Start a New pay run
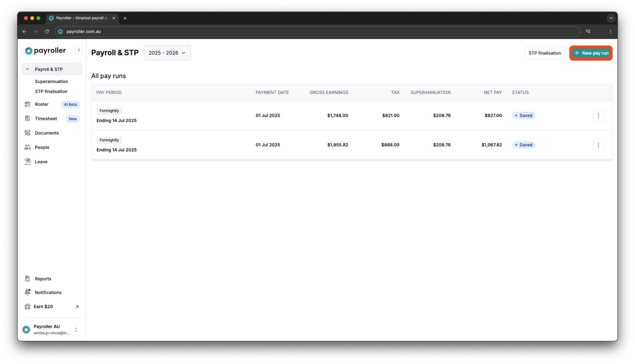The width and height of the screenshot is (635, 364). tap(591, 53)
